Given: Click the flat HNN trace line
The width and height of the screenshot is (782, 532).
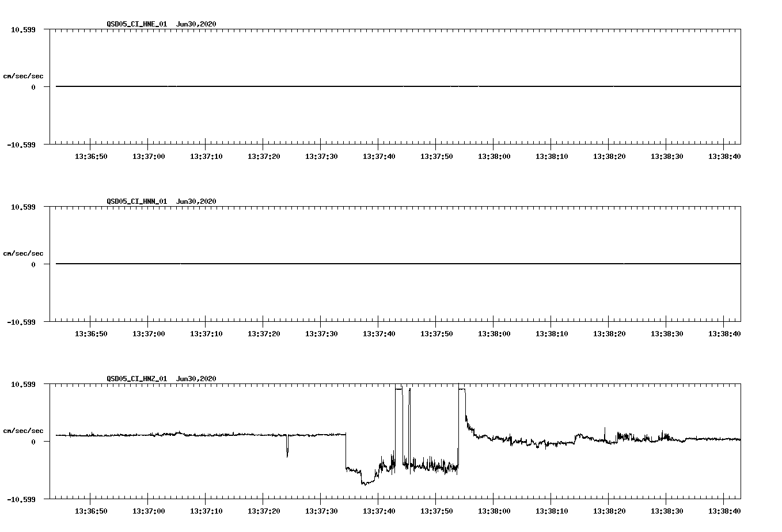Looking at the screenshot, I should tap(398, 264).
